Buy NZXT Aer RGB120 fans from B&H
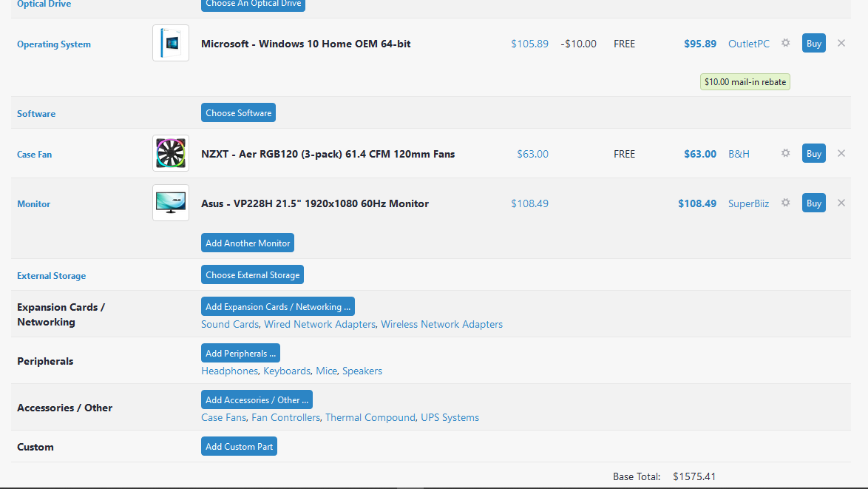868x489 pixels. point(814,153)
